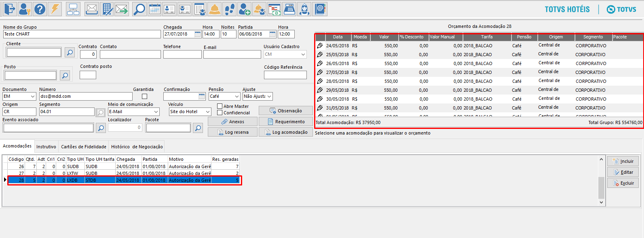Viewport: 644px width, 238px height.
Task: Click the lightning bolt shortcut icon
Action: pos(55,9)
